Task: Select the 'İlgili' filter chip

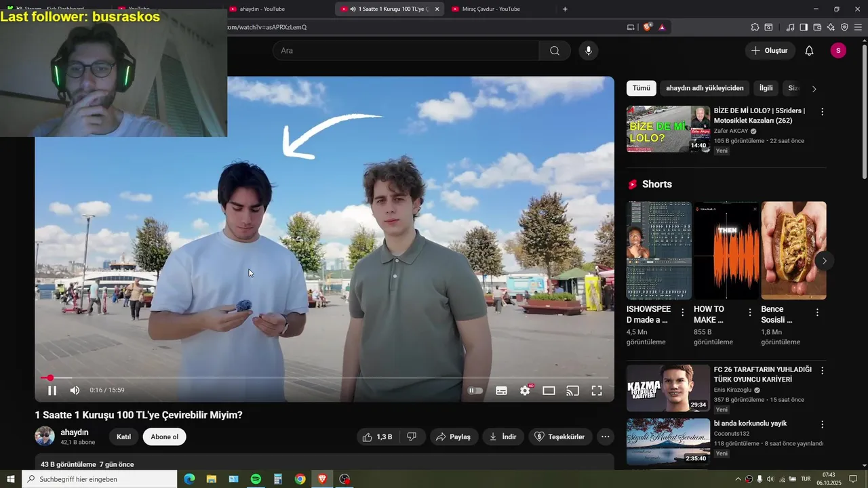Action: pos(766,88)
